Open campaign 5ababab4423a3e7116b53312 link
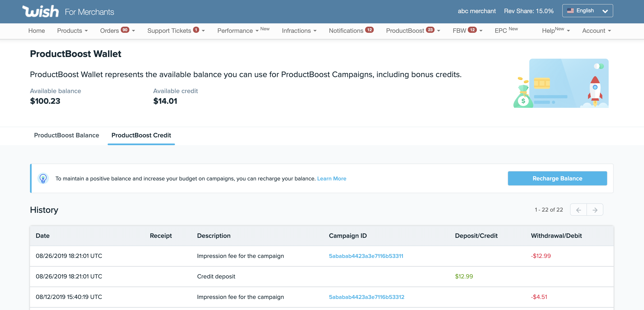The width and height of the screenshot is (644, 310). tap(366, 297)
